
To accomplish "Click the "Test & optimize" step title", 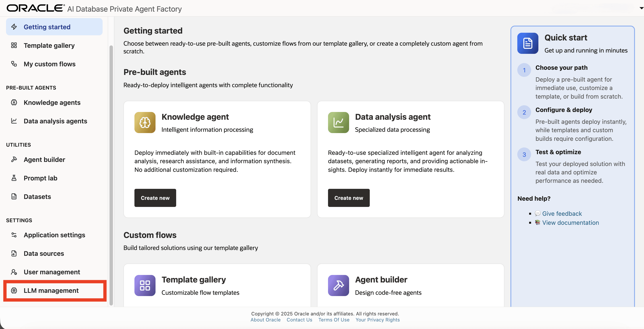I will (558, 152).
